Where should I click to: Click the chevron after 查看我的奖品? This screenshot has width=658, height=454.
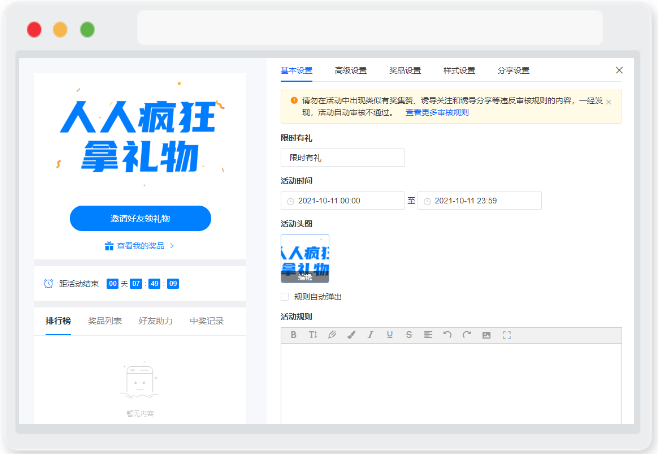(x=172, y=246)
